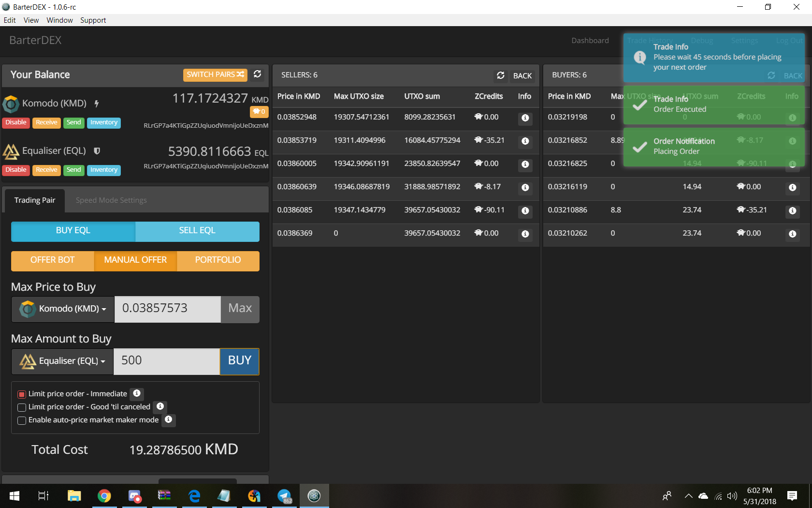Viewport: 812px width, 508px height.
Task: Click the Max Amount to Buy input field
Action: tap(167, 361)
